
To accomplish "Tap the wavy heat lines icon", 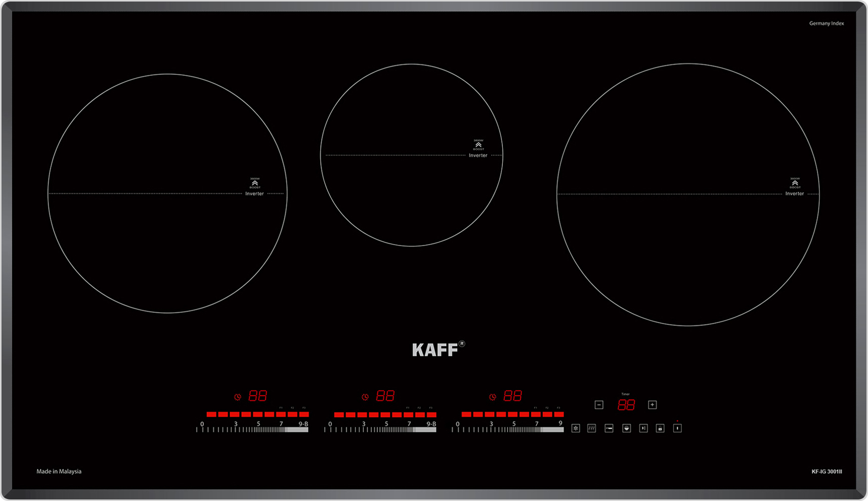I will click(591, 429).
